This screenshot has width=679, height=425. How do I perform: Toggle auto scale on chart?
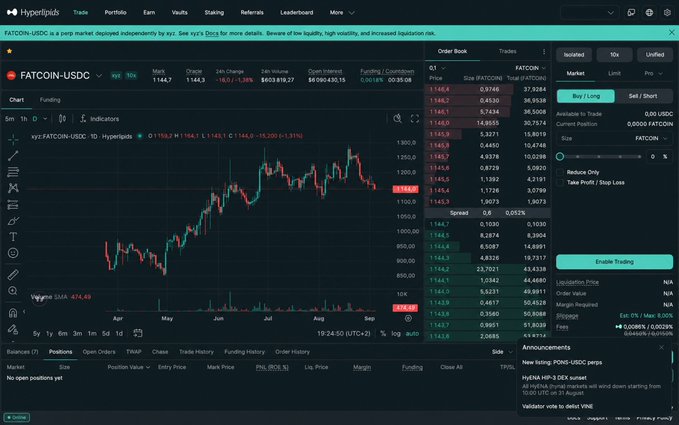point(412,334)
